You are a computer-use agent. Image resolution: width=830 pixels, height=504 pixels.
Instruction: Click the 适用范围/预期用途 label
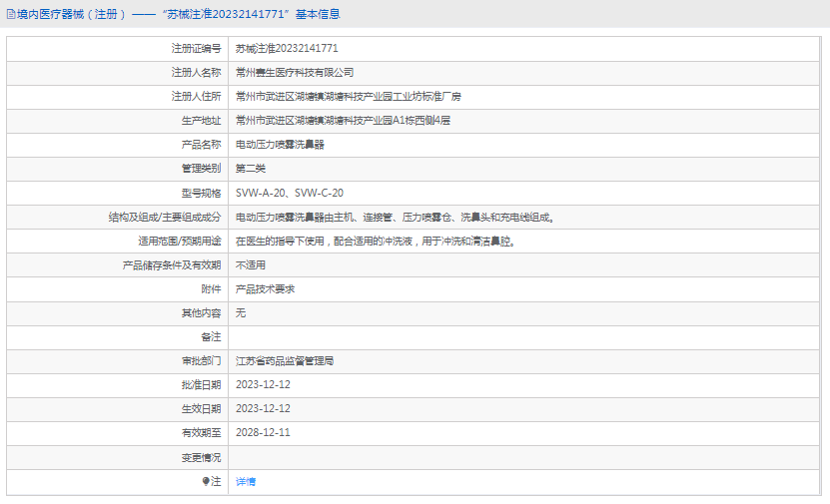pyautogui.click(x=180, y=242)
